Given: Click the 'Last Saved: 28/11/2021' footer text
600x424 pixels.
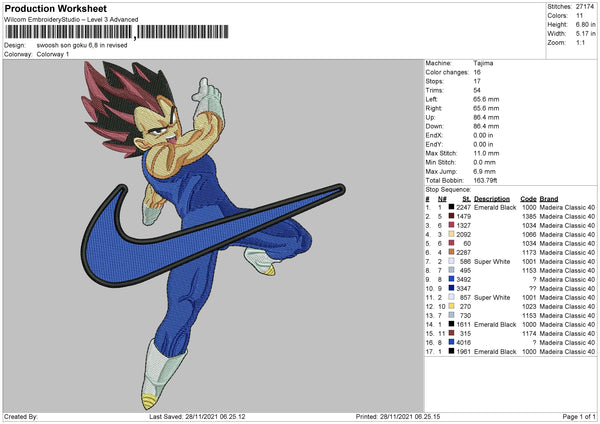Looking at the screenshot, I should coord(197,416).
